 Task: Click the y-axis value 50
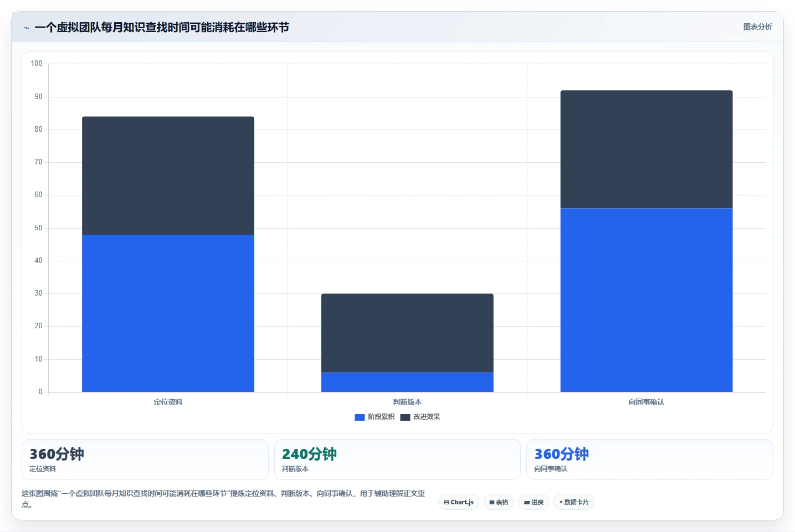(x=38, y=228)
